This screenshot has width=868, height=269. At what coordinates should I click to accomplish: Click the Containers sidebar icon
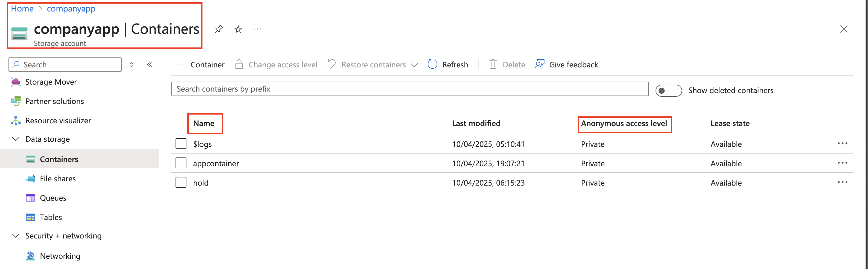coord(30,159)
